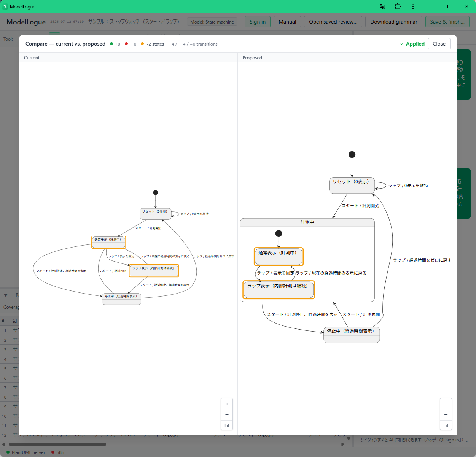Zoom in the Proposed diagram pane
The height and width of the screenshot is (457, 476).
click(x=446, y=404)
